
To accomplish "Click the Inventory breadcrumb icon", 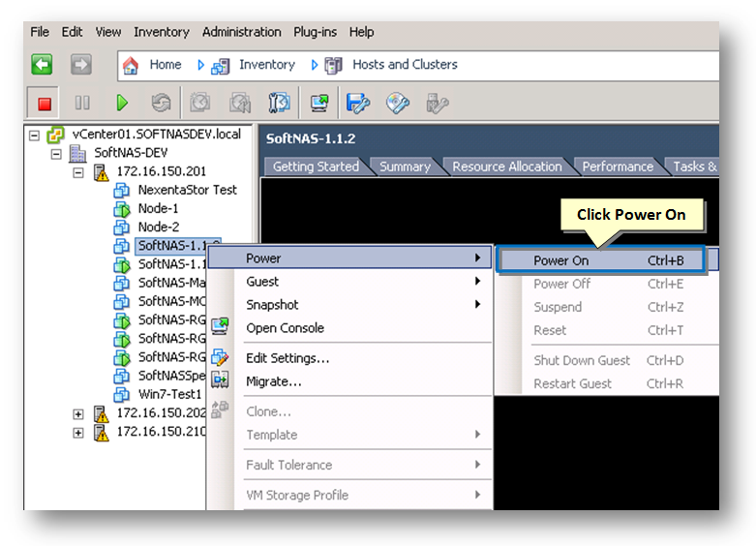I will (221, 66).
